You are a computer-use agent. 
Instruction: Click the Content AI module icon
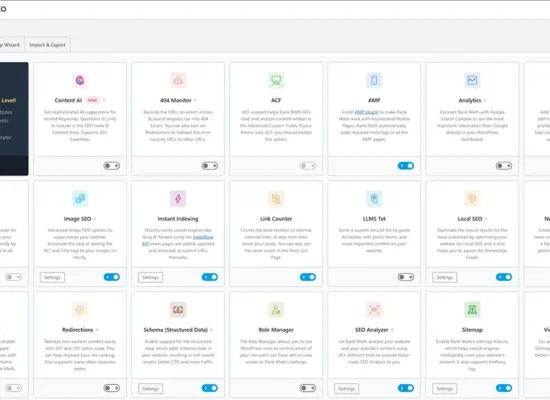point(80,80)
